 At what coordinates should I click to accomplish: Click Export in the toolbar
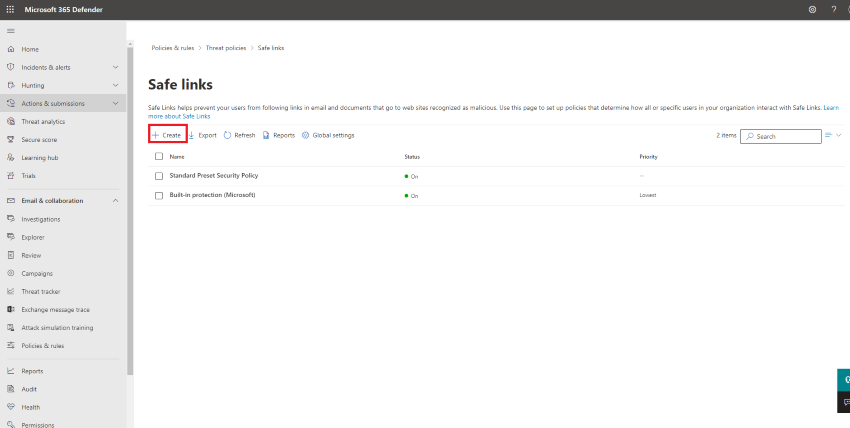(x=202, y=135)
